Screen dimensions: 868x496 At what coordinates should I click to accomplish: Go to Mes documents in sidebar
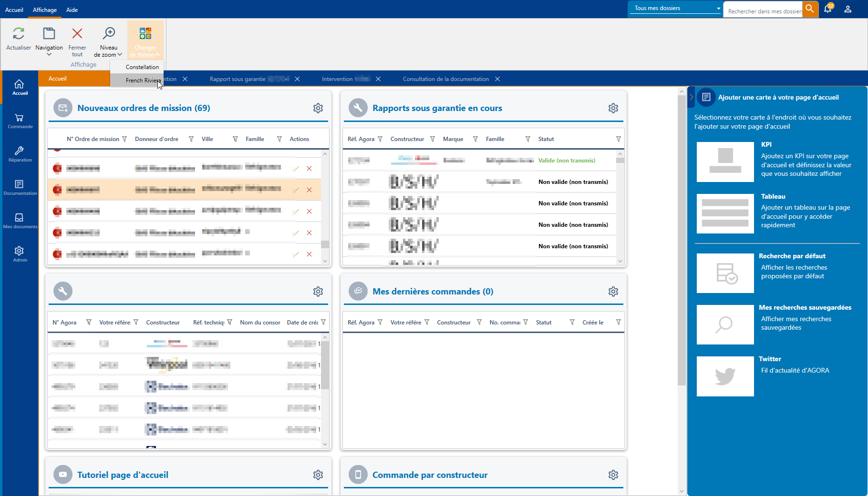pyautogui.click(x=20, y=221)
